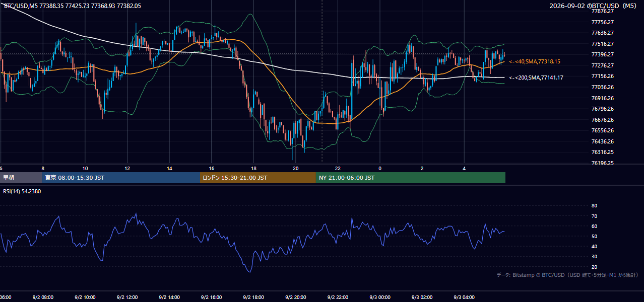Image resolution: width=644 pixels, height=302 pixels.
Task: Click price axis label 76916.26
Action: click(603, 98)
